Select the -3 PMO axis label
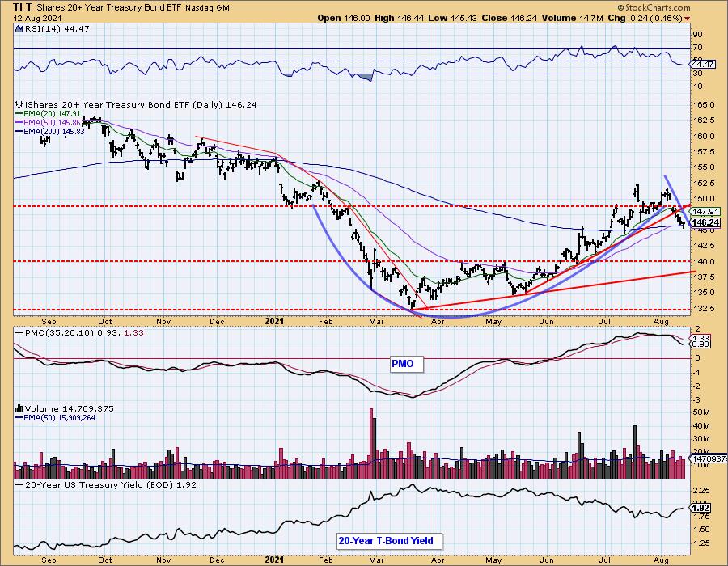 pyautogui.click(x=697, y=400)
